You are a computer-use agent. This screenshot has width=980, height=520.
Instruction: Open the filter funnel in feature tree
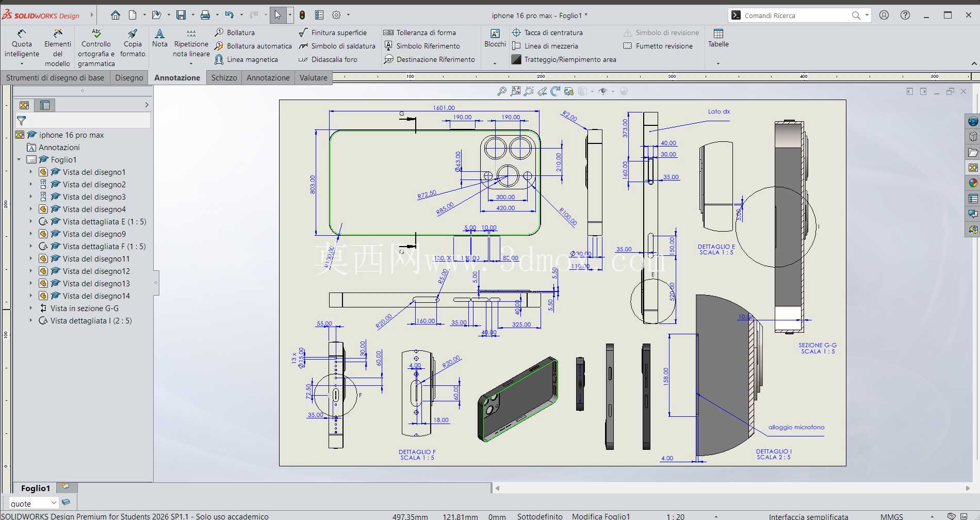(x=21, y=121)
